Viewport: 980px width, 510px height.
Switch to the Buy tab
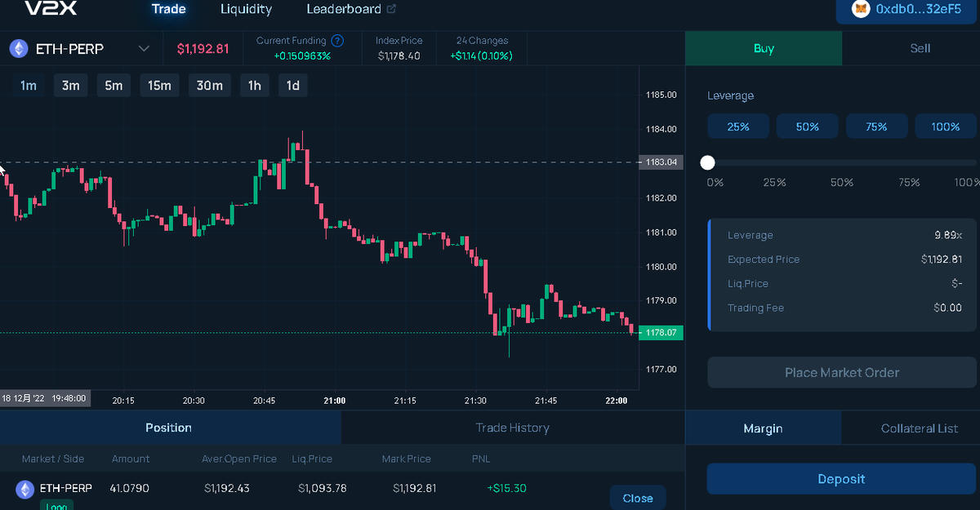[x=764, y=48]
